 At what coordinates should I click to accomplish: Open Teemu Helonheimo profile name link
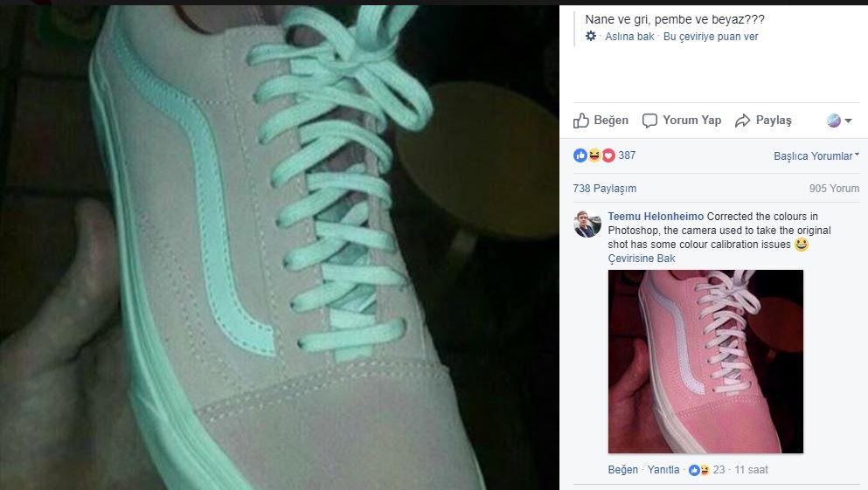click(x=656, y=217)
